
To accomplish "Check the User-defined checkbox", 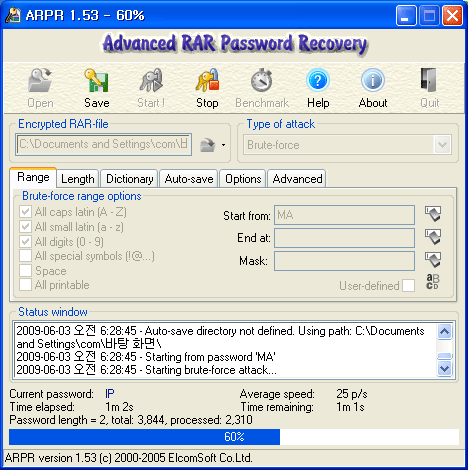I will (408, 286).
